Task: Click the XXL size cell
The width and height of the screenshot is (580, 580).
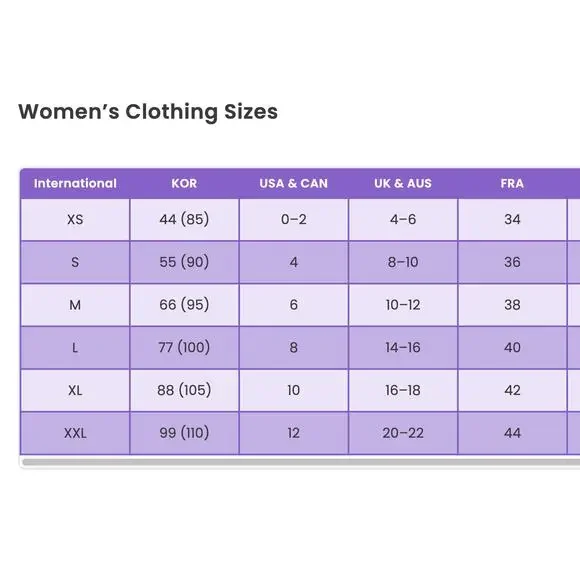Action: tap(75, 433)
